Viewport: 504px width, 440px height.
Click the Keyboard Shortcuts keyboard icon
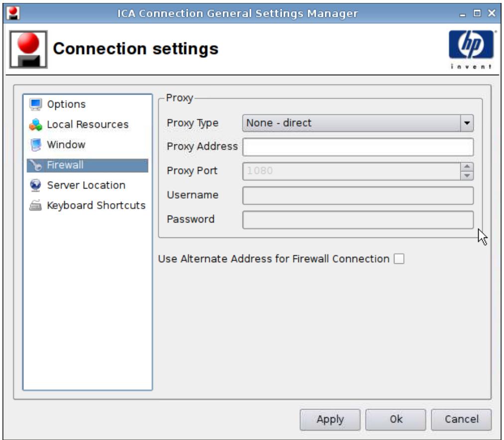click(35, 206)
